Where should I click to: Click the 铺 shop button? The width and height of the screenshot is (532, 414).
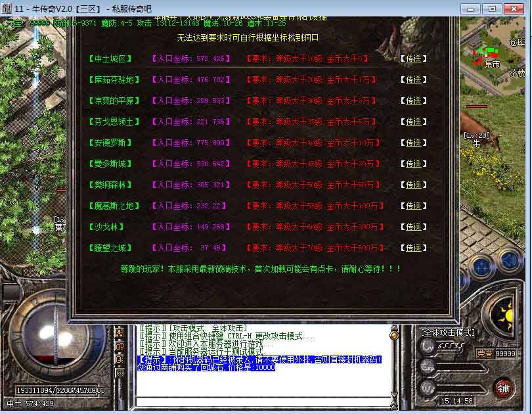[x=503, y=387]
